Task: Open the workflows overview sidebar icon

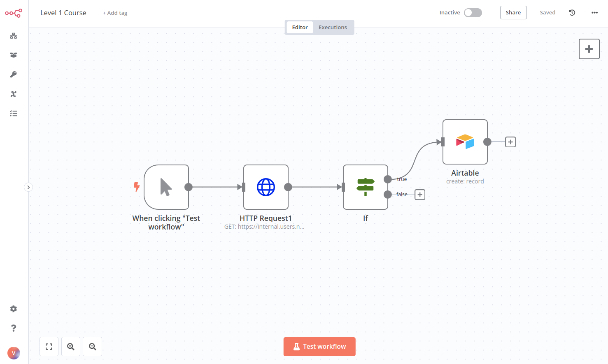Action: [x=13, y=36]
